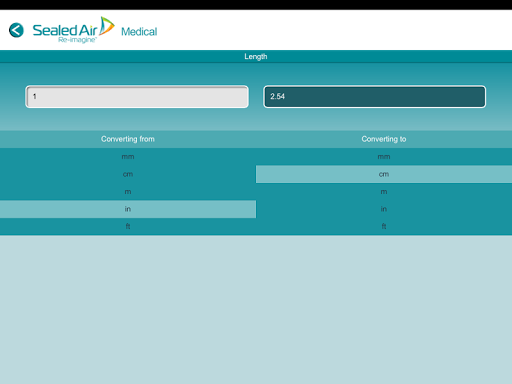
Task: Pick ft under Converting to
Action: pos(384,226)
